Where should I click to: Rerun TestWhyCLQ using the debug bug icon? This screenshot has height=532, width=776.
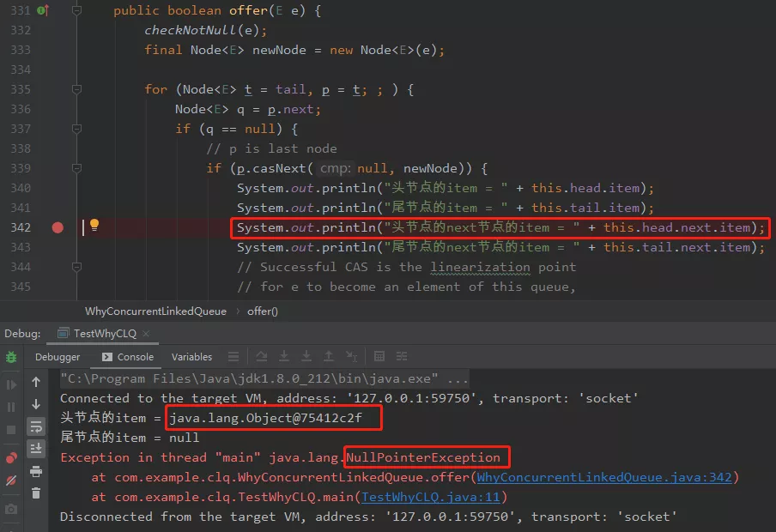[x=11, y=357]
